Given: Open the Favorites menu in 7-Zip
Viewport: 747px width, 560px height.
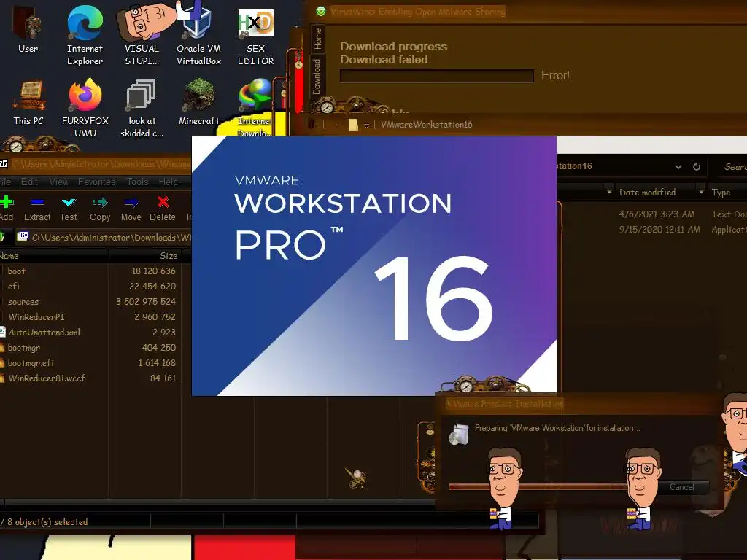Looking at the screenshot, I should click(x=97, y=182).
